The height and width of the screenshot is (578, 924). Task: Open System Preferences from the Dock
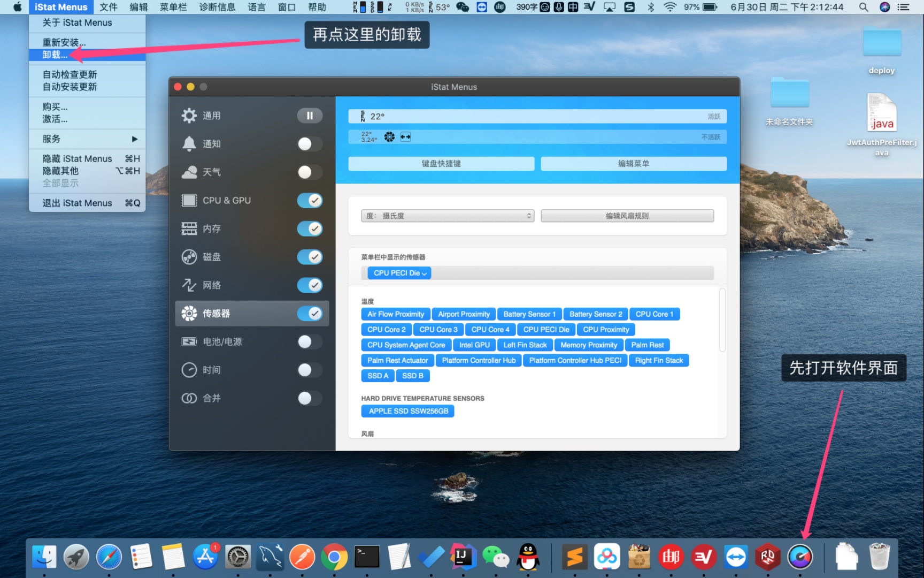coord(238,557)
